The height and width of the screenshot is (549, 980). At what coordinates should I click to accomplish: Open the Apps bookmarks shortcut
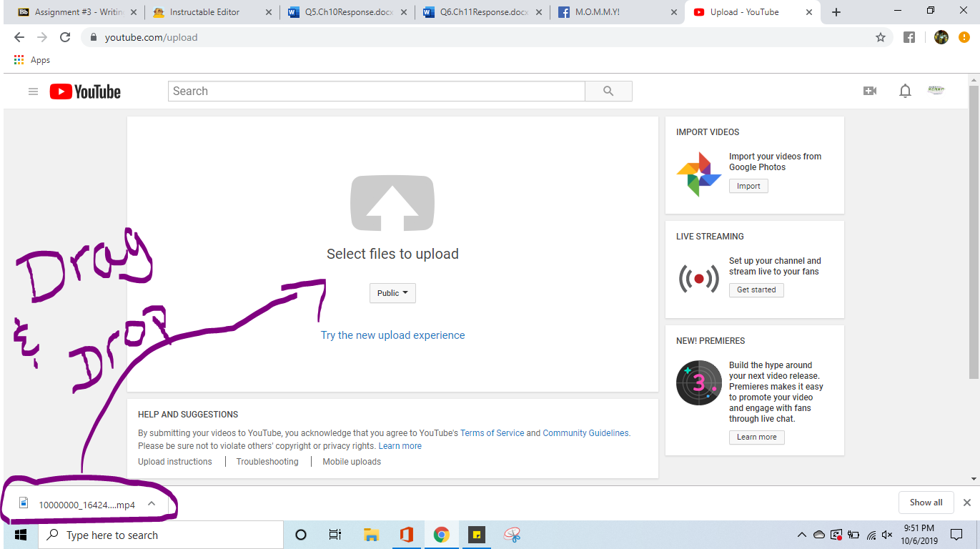pos(32,60)
